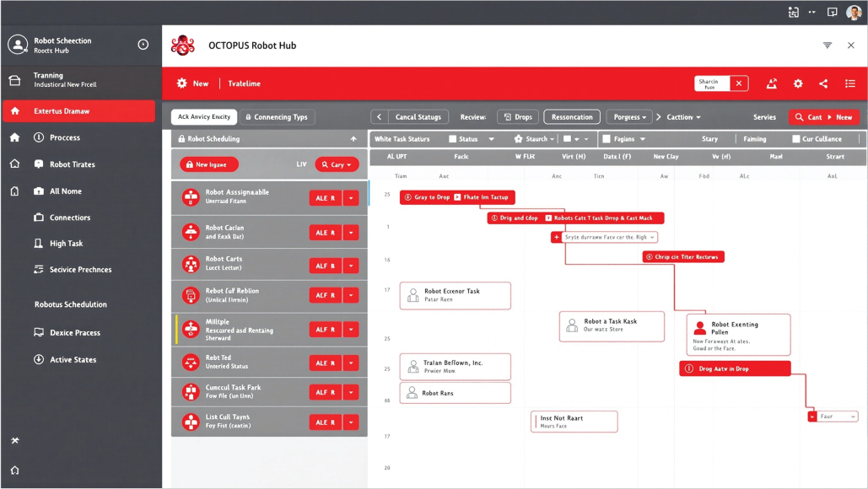Check the Fagians checkbox
Image resolution: width=868 pixels, height=489 pixels.
click(x=607, y=139)
